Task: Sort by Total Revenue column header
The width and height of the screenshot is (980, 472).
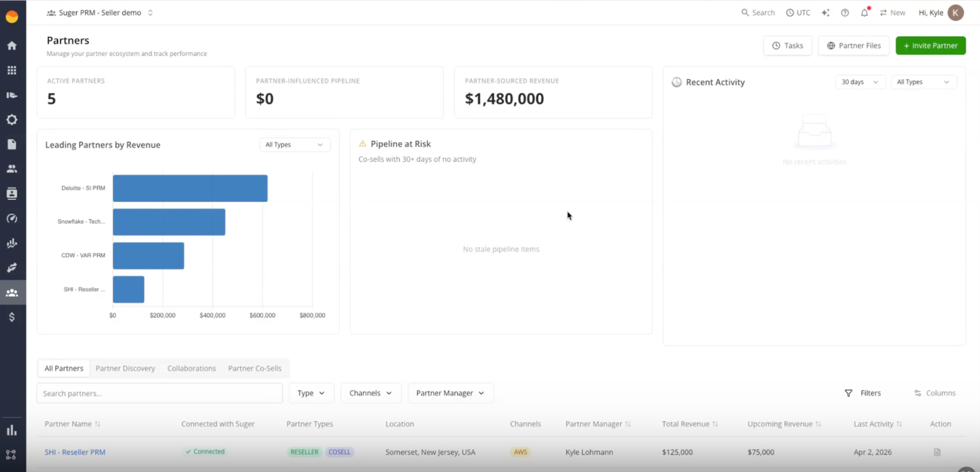Action: pyautogui.click(x=690, y=424)
